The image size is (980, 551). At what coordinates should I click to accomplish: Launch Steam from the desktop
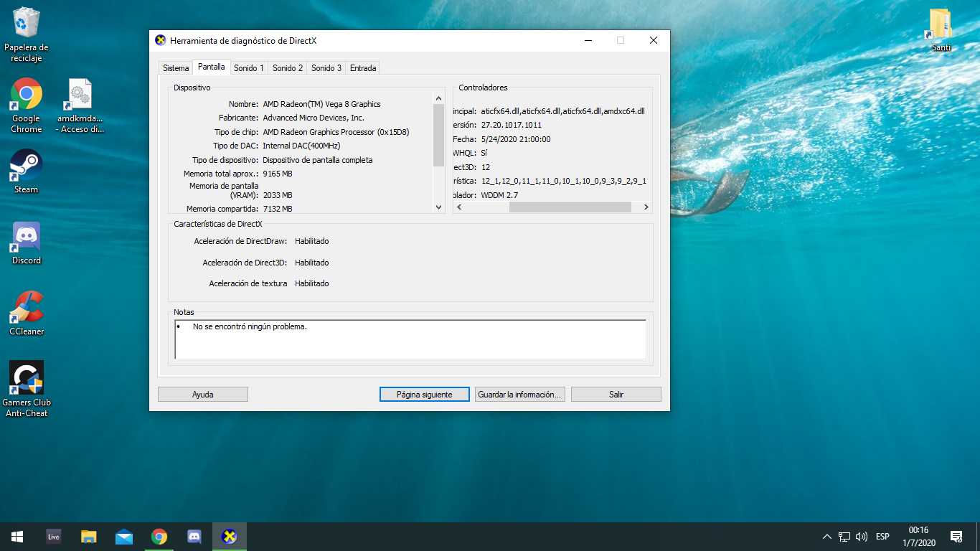pyautogui.click(x=27, y=171)
